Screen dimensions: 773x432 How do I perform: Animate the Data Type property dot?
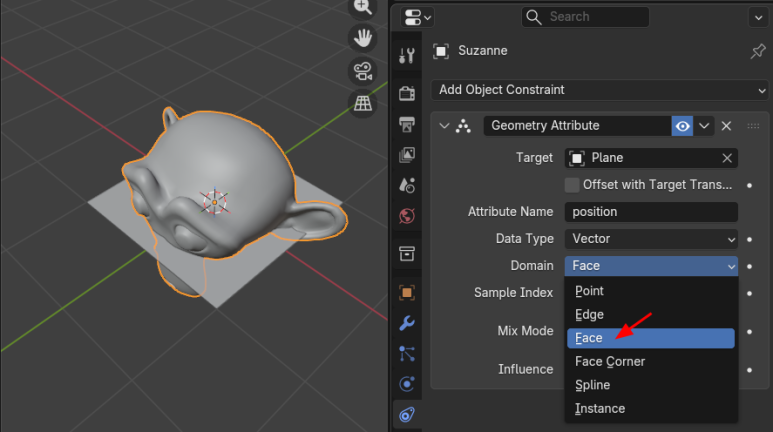(x=749, y=239)
